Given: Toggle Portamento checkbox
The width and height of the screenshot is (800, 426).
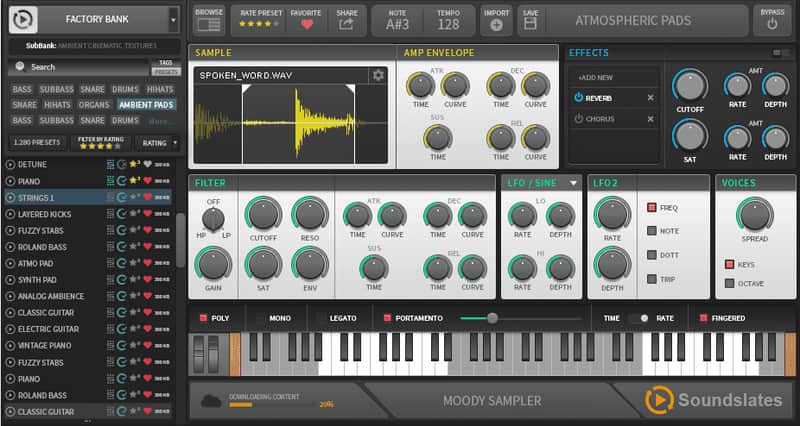Looking at the screenshot, I should [x=387, y=318].
